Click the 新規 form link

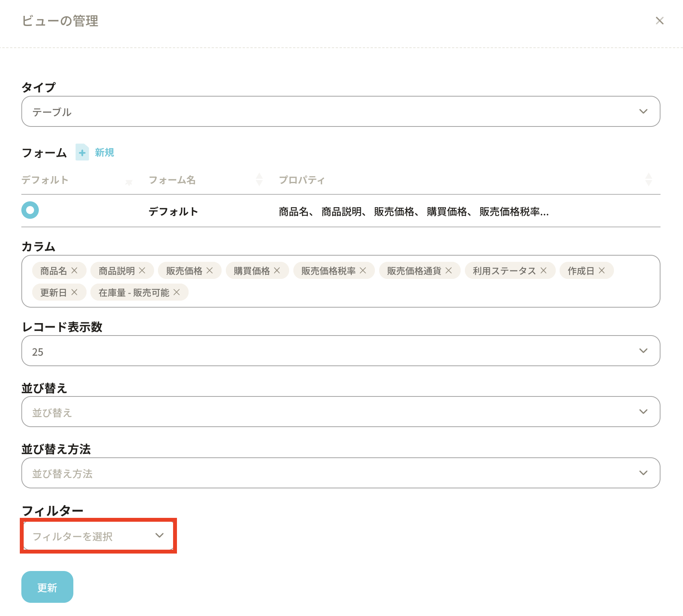pyautogui.click(x=104, y=152)
